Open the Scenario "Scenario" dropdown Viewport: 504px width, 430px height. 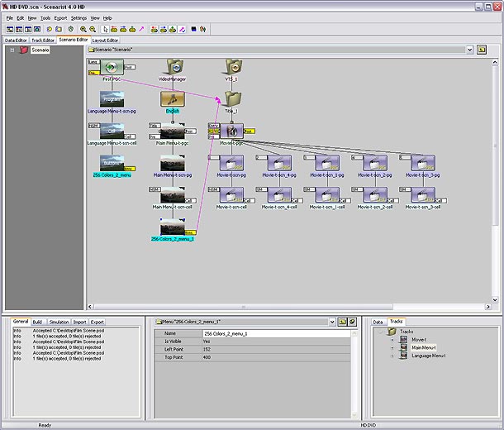[468, 50]
